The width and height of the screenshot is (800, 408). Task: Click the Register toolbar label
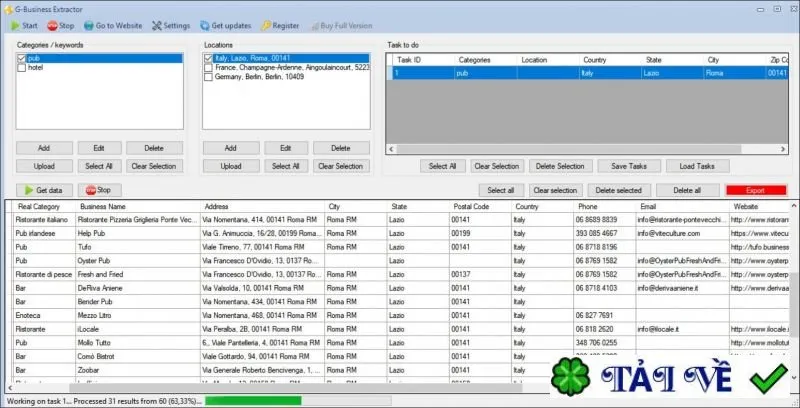coord(286,26)
